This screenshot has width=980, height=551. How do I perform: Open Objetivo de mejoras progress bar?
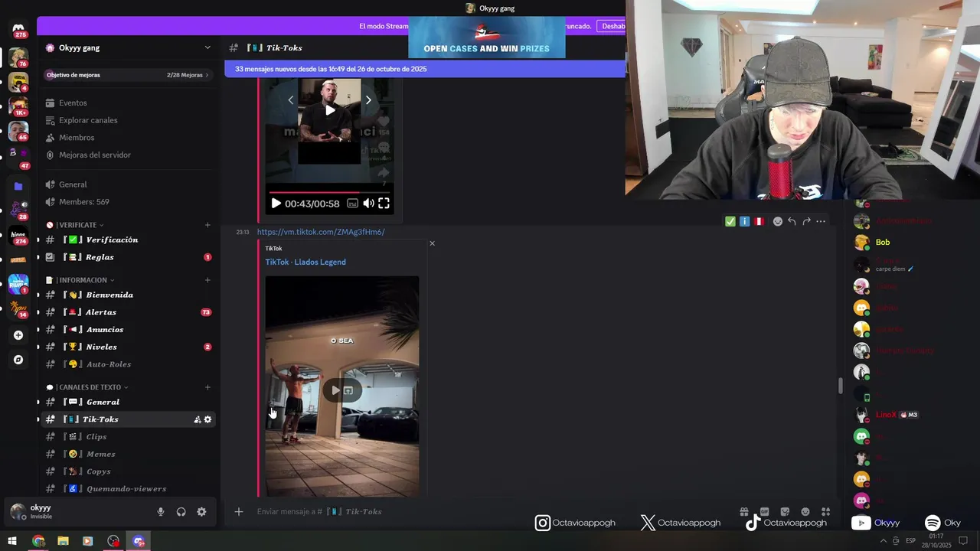[x=129, y=75]
